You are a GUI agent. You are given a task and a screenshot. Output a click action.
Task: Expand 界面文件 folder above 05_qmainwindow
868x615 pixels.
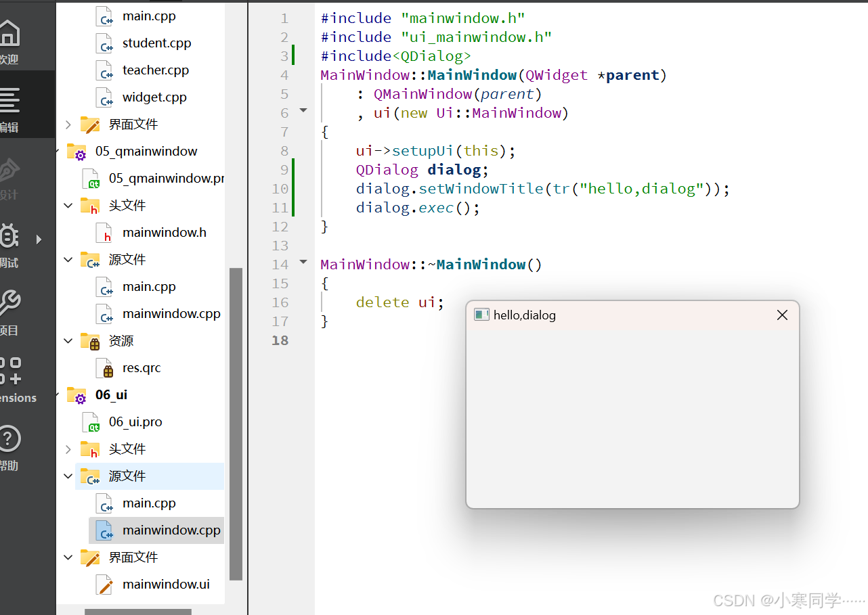[x=68, y=124]
